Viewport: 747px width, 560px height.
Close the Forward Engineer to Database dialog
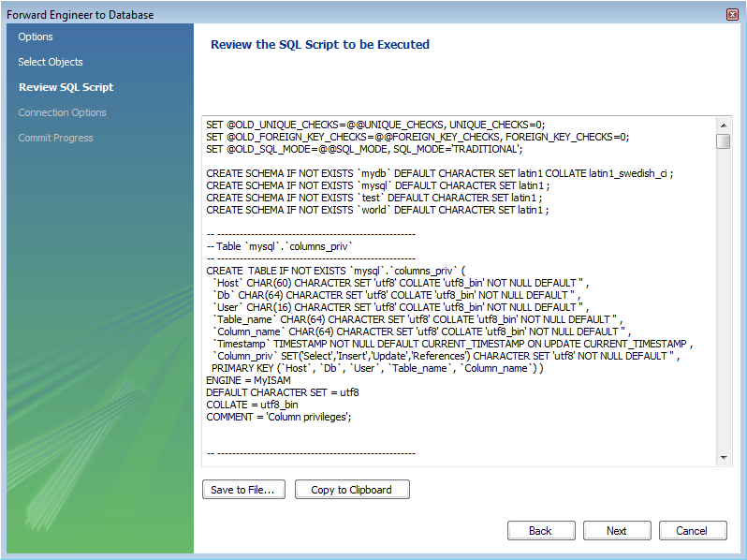[731, 14]
